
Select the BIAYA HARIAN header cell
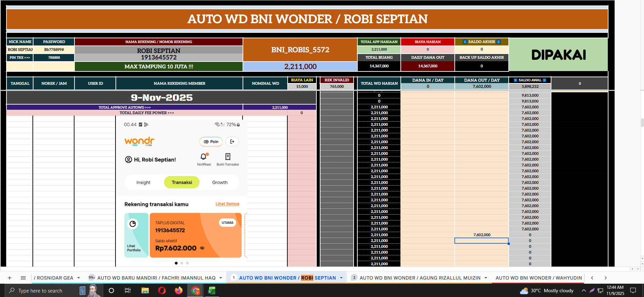tap(428, 42)
